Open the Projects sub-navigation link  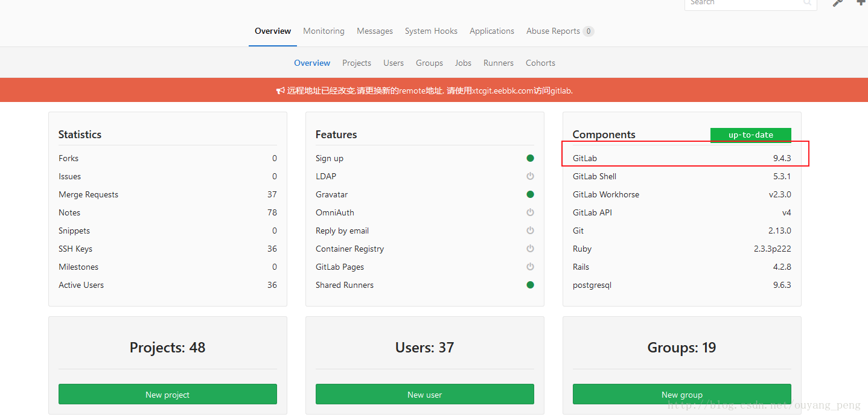(x=357, y=63)
